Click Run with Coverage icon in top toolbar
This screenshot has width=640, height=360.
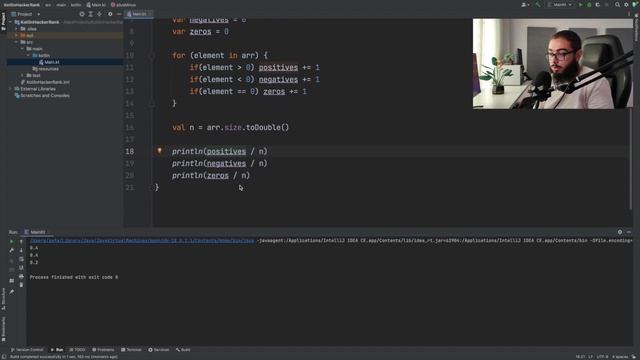(x=598, y=5)
